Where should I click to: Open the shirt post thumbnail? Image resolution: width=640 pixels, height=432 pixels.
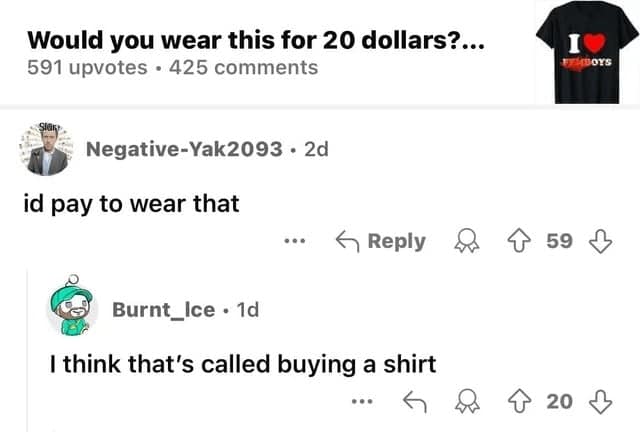tap(587, 52)
